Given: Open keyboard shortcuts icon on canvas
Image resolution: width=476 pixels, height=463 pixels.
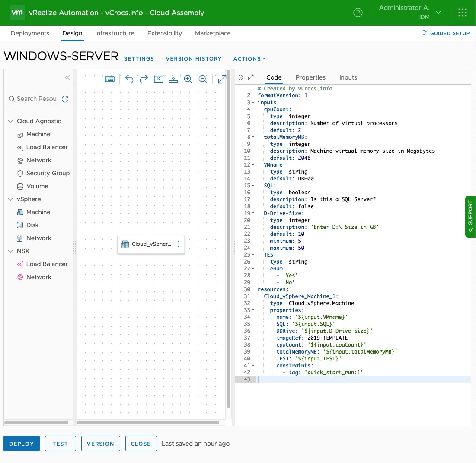Looking at the screenshot, I should click(x=110, y=79).
